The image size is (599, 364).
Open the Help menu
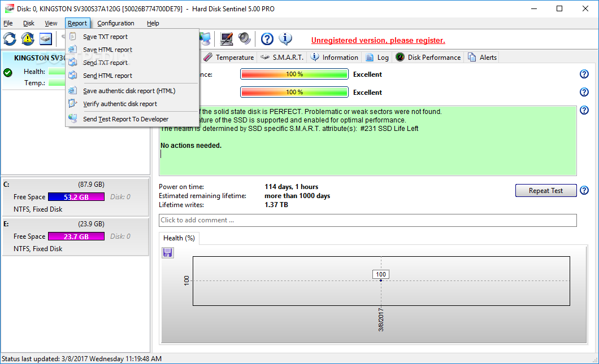point(153,23)
